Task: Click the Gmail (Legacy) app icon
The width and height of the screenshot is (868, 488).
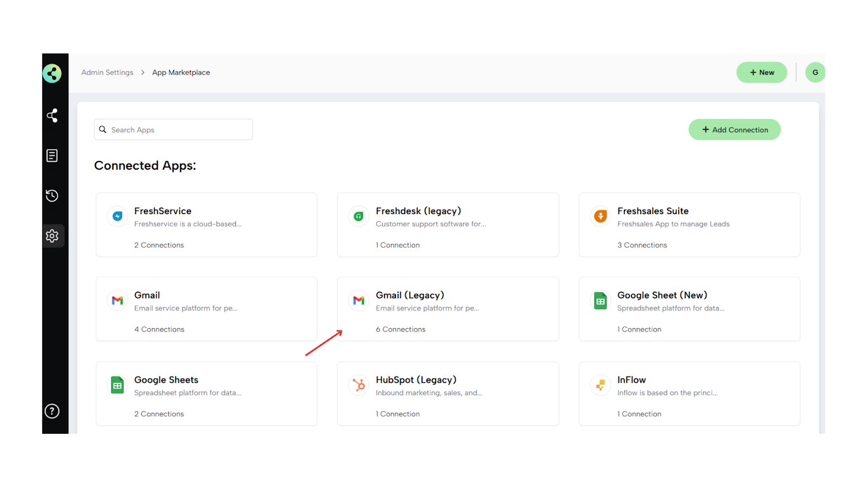Action: coord(359,300)
